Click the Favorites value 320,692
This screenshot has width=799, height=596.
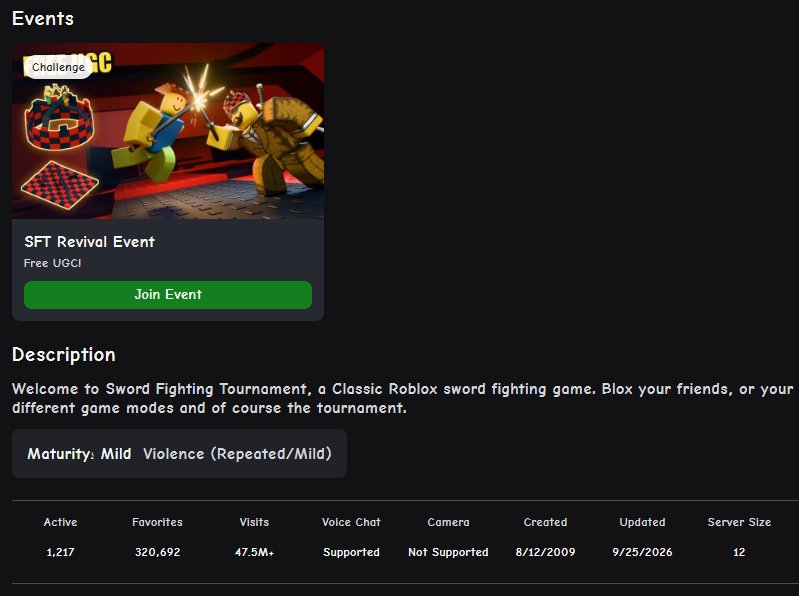[157, 552]
